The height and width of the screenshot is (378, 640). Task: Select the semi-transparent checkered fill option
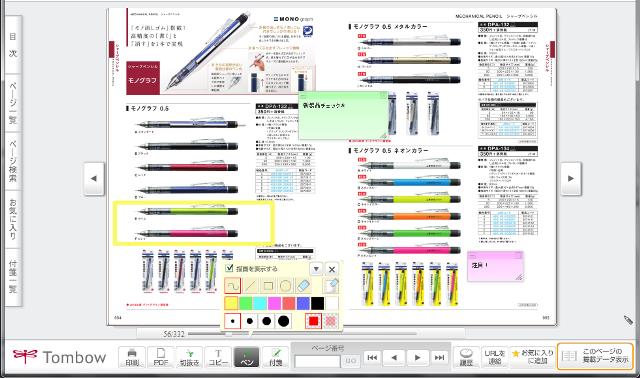331,321
